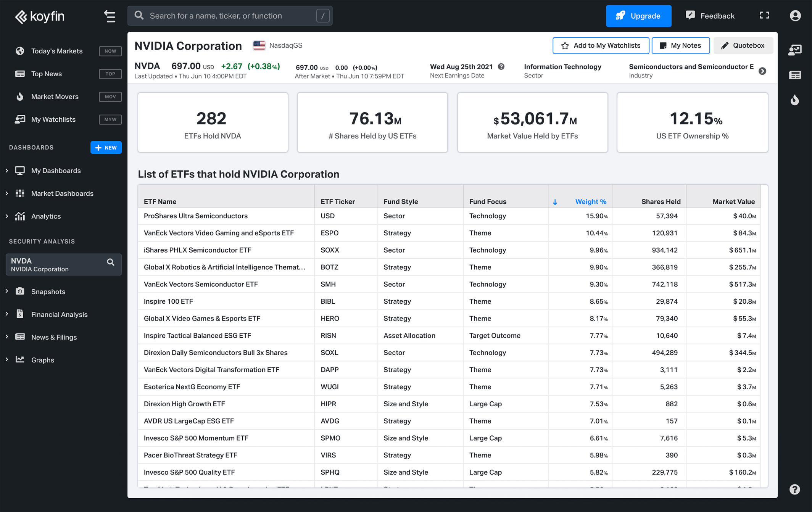
Task: Select the Snapshots camera icon
Action: point(20,291)
